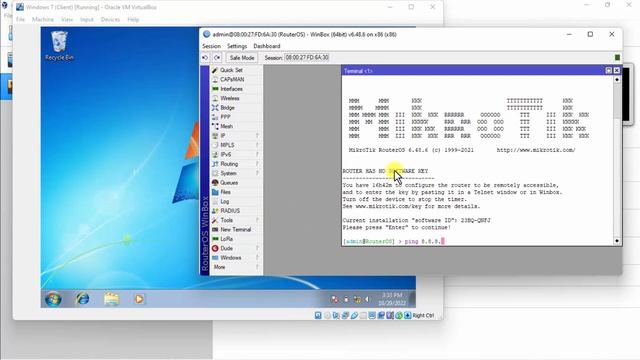Click the WinBox undo arrow icon

coord(205,58)
